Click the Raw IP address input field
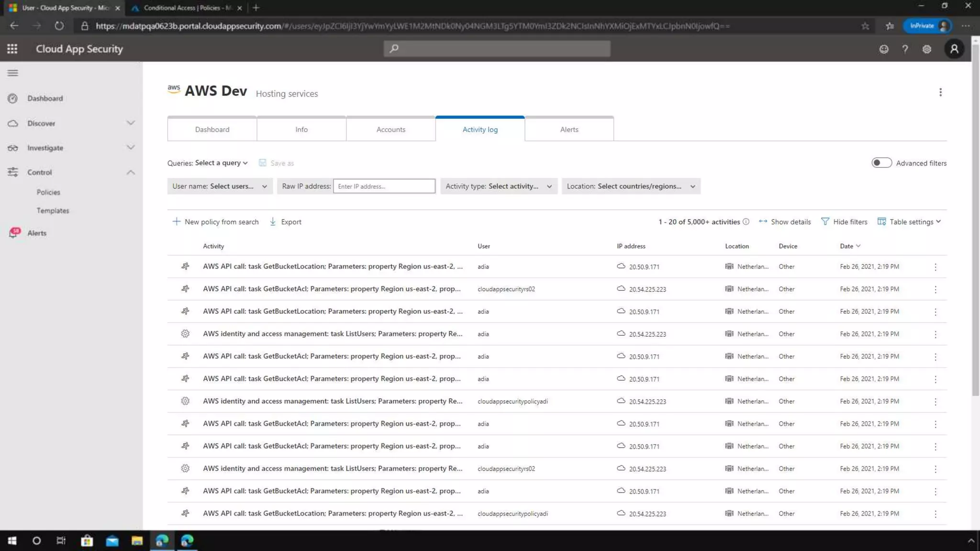Screen dimensions: 980x551 tap(384, 186)
